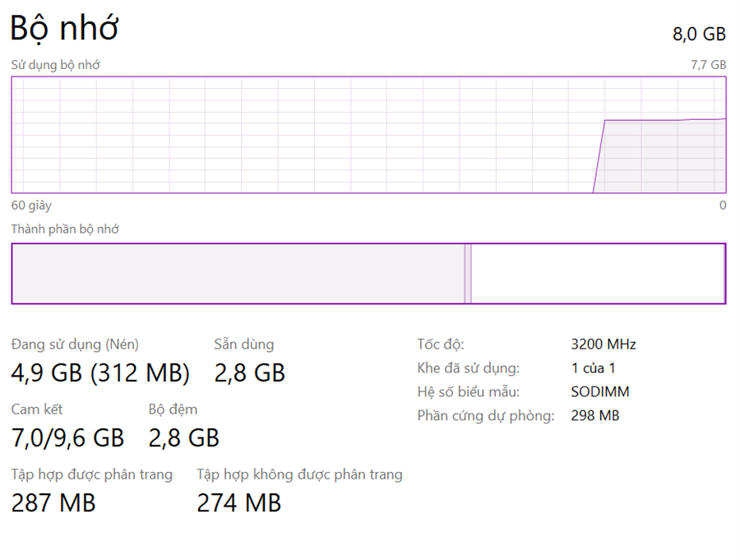Click the "Thành phần bộ nhớ" label

(x=65, y=229)
